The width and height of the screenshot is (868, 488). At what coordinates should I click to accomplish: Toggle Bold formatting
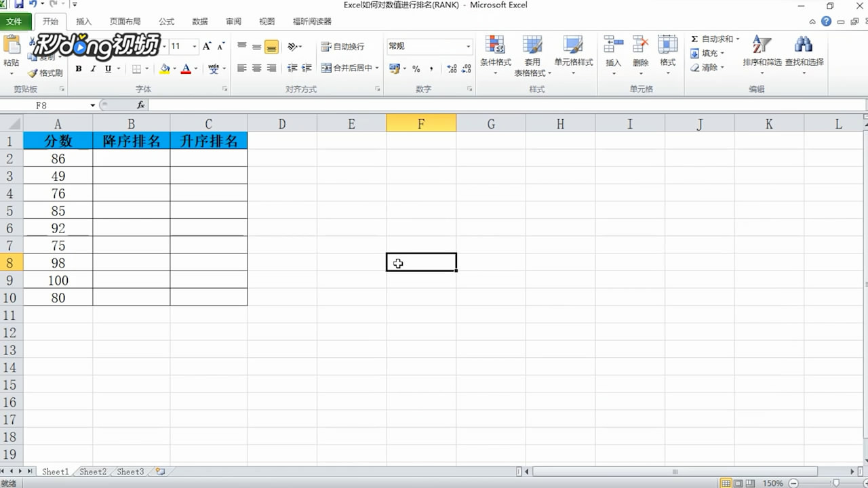(79, 68)
